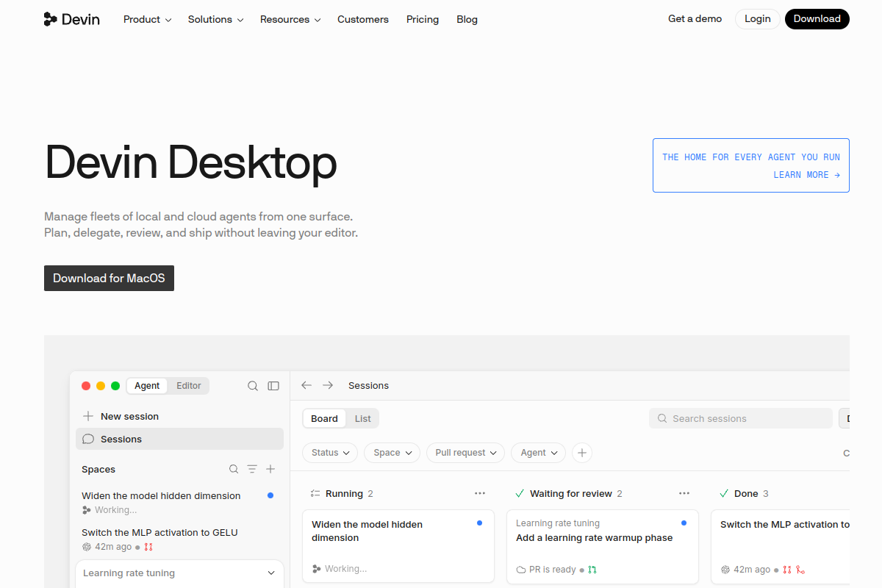Open the Pricing page

pos(423,19)
